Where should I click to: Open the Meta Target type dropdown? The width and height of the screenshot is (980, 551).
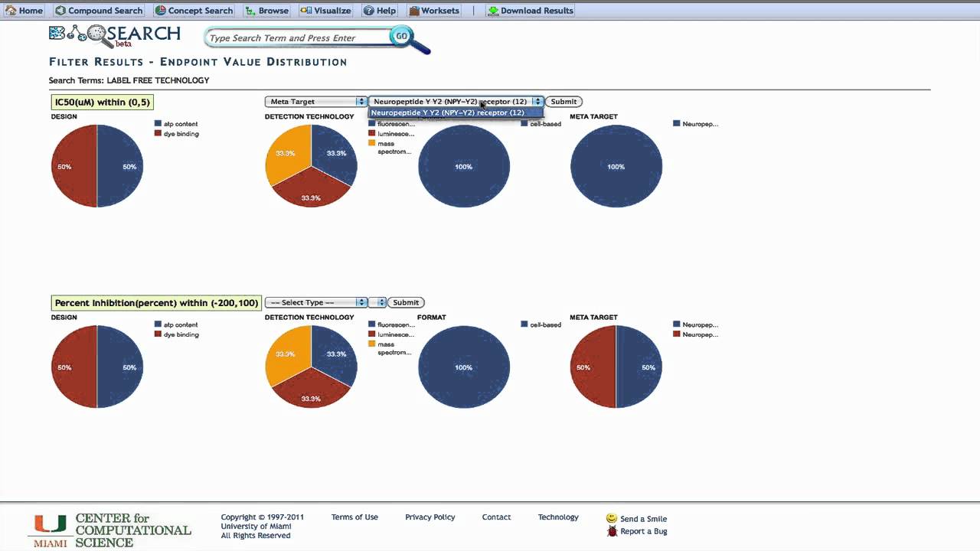[315, 101]
